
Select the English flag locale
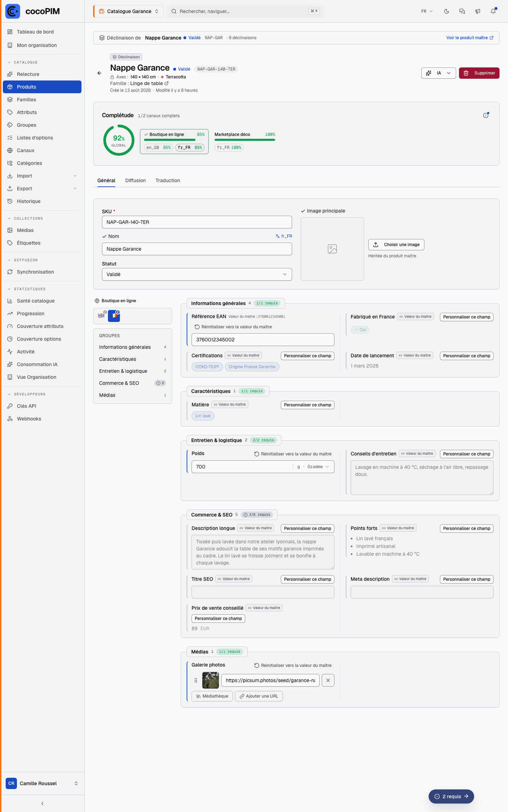102,316
